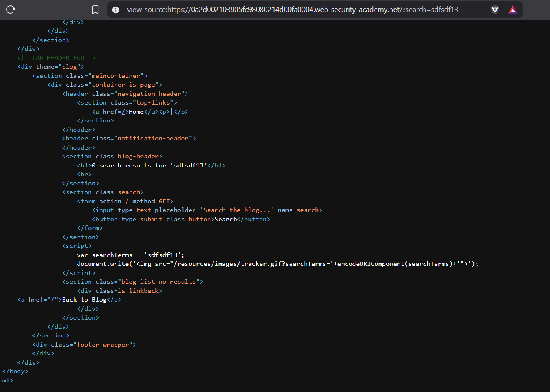Open the Brave Shields lion icon
This screenshot has height=392, width=550.
click(495, 10)
